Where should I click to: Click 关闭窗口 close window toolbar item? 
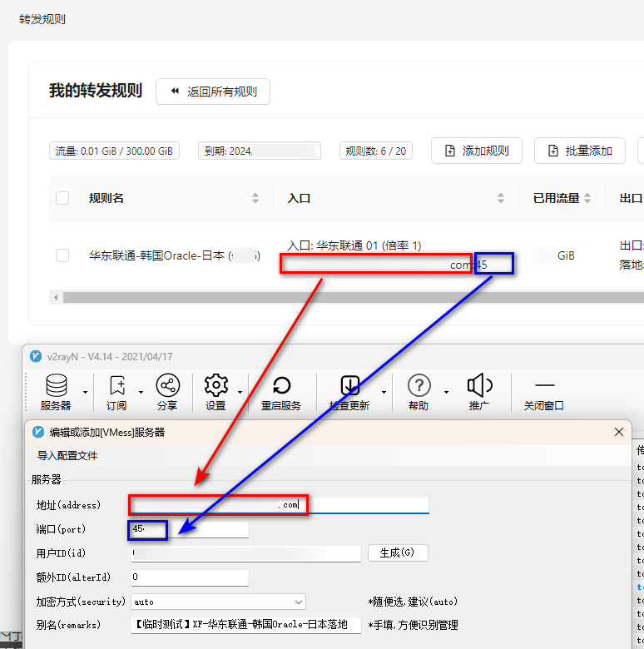[x=544, y=394]
